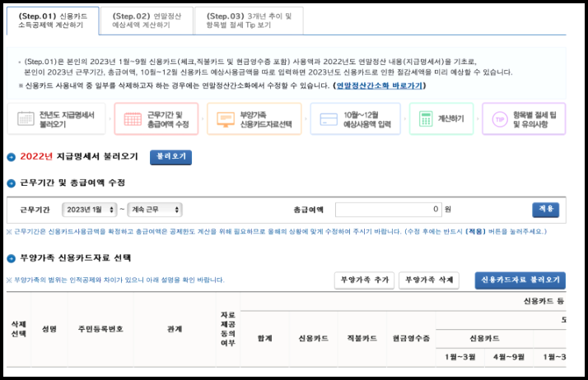Click the 성명 column header
The width and height of the screenshot is (588, 380).
pos(49,329)
